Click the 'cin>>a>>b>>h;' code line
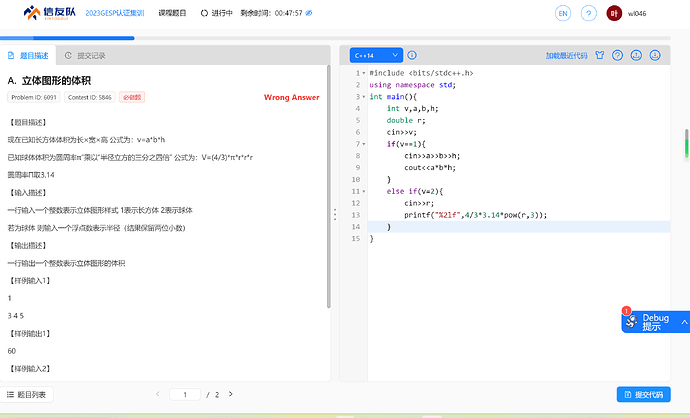Viewport: 690px width, 418px height. 432,156
